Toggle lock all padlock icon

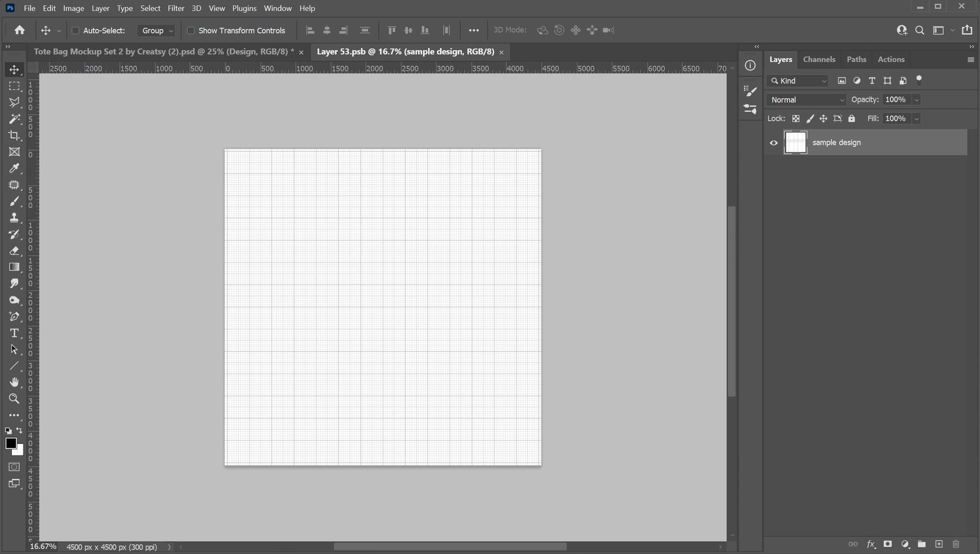pos(851,119)
